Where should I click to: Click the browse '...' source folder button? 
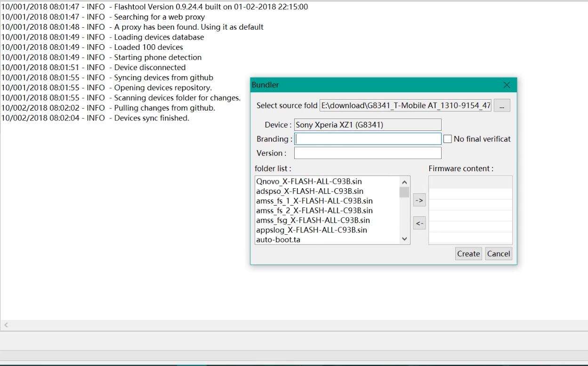coord(502,105)
